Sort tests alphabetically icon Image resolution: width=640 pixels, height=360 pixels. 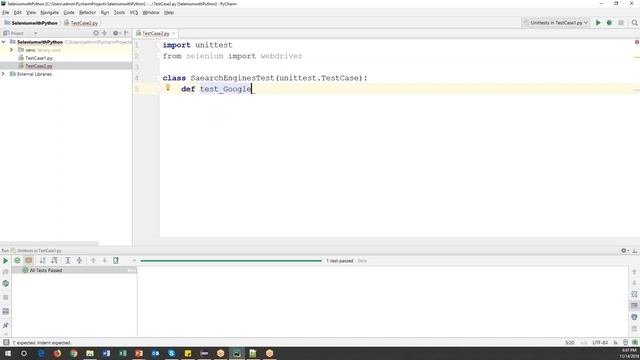click(x=42, y=260)
